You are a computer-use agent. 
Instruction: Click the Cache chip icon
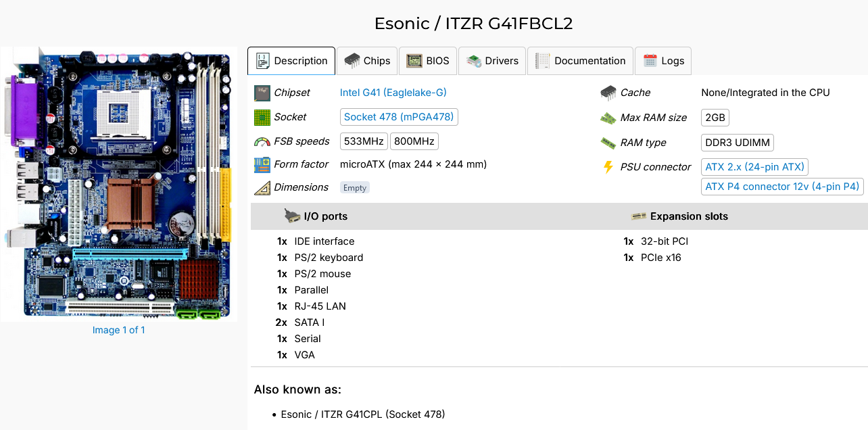(608, 93)
